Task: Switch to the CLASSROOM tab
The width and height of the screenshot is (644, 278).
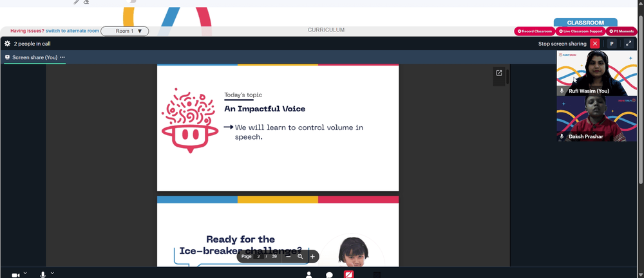Action: 585,23
